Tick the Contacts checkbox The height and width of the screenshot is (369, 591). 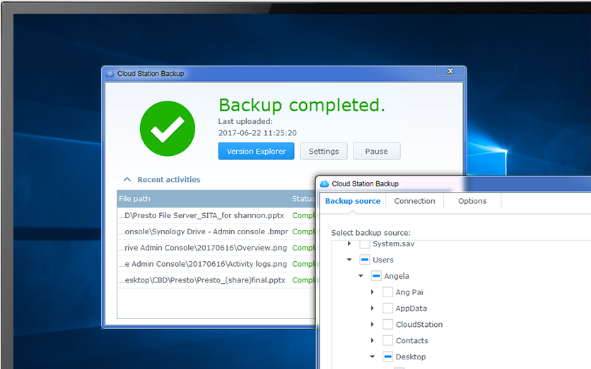387,341
